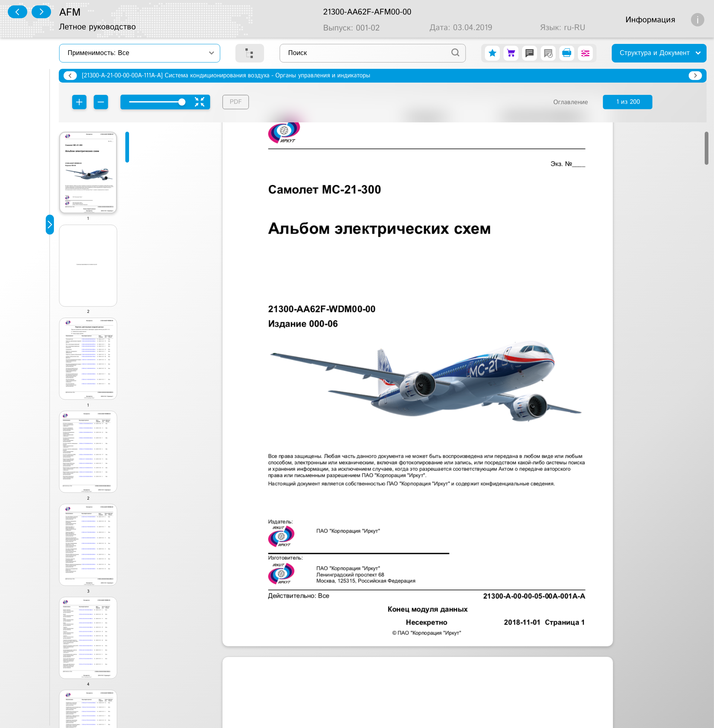Open the structure tree view button
Viewport: 714px width, 728px height.
pyautogui.click(x=250, y=53)
